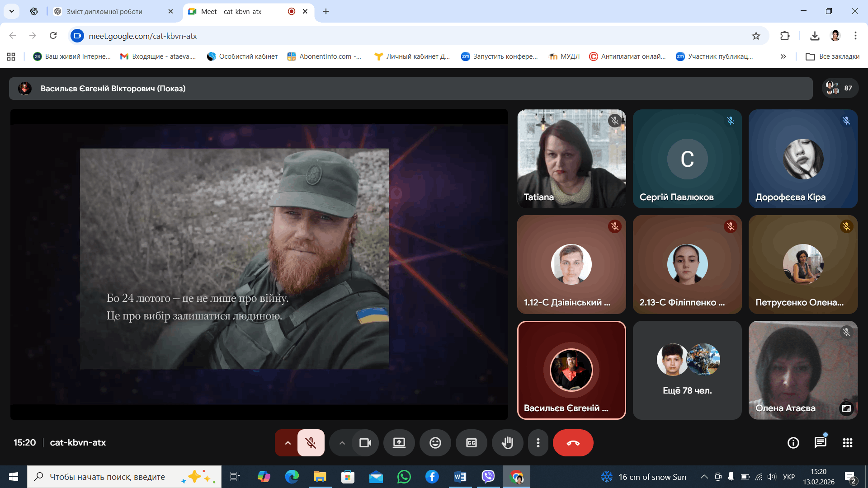This screenshot has height=488, width=868.
Task: Open the activities grid menu
Action: [x=847, y=443]
